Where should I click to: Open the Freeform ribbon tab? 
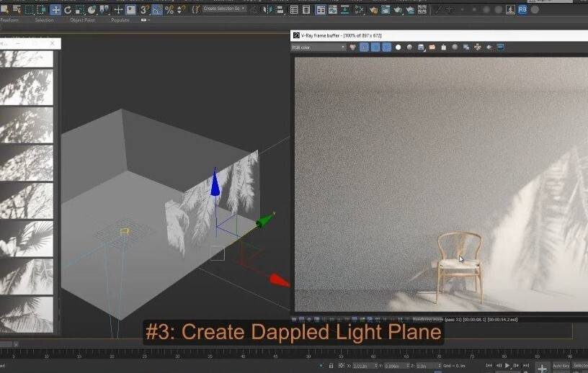tap(10, 20)
